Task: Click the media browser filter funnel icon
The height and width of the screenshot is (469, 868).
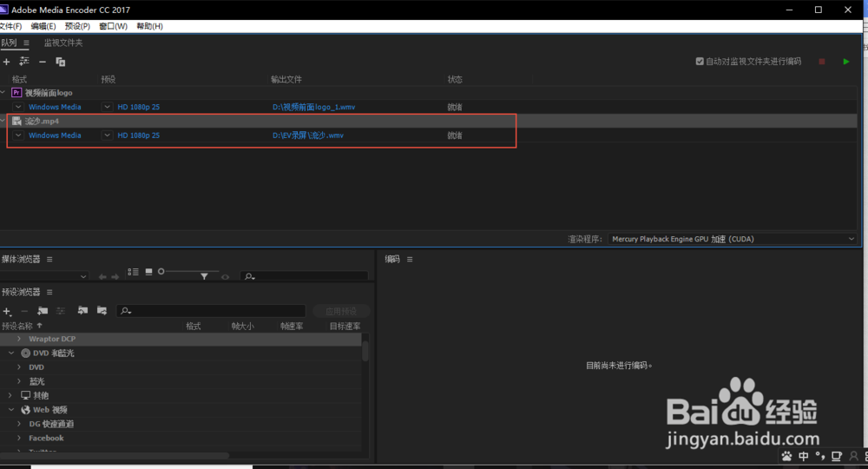Action: [x=204, y=275]
